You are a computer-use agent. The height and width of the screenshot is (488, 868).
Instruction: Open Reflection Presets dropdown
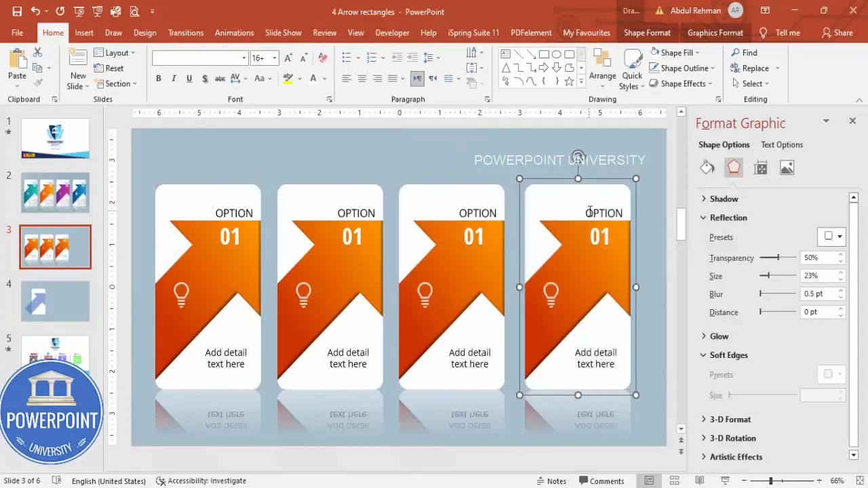click(832, 237)
